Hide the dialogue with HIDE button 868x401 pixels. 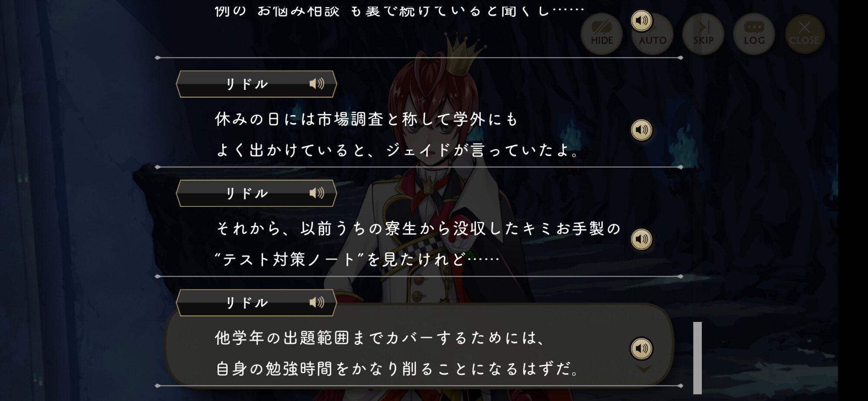[x=602, y=34]
